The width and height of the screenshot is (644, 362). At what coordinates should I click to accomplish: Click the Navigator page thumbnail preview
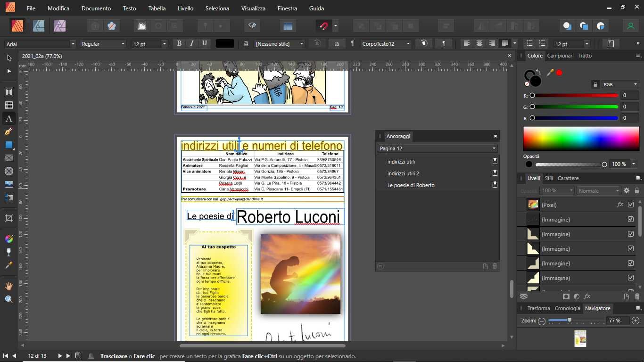[580, 338]
